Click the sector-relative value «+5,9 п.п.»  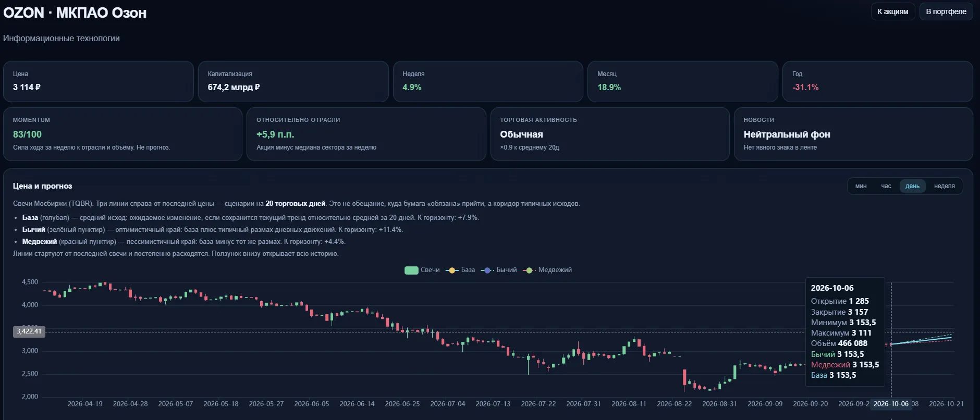click(x=275, y=134)
